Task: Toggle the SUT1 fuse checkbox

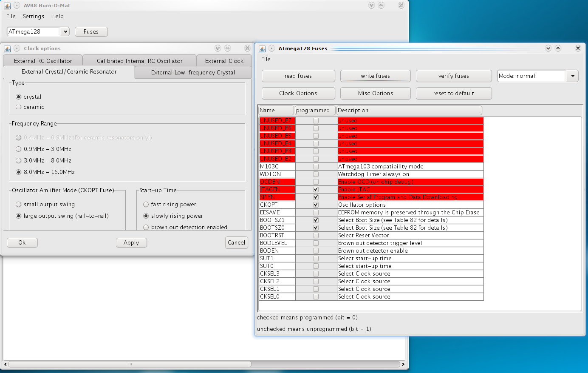Action: 316,259
